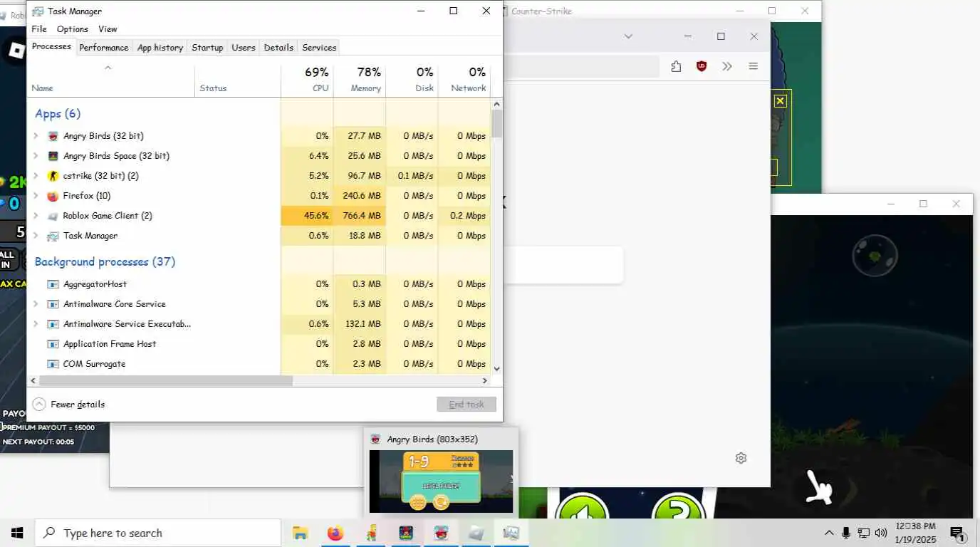This screenshot has height=547, width=980.
Task: Expand the Roblox Game Client group
Action: pyautogui.click(x=36, y=216)
